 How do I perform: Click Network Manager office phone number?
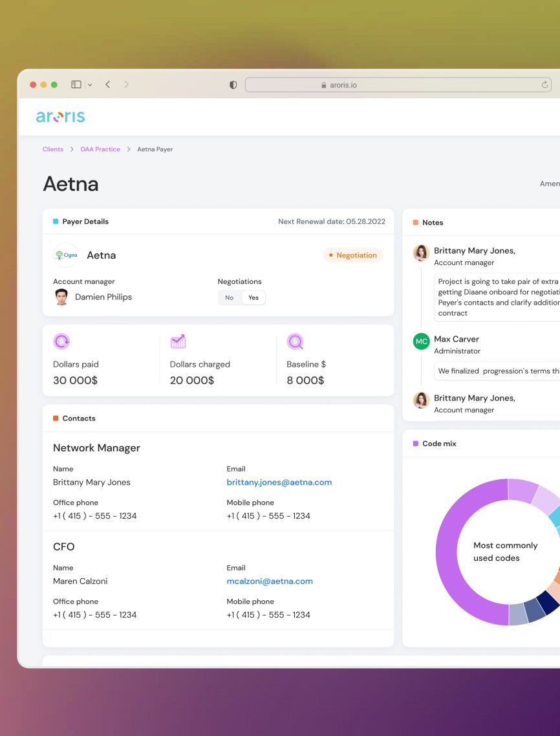point(95,516)
